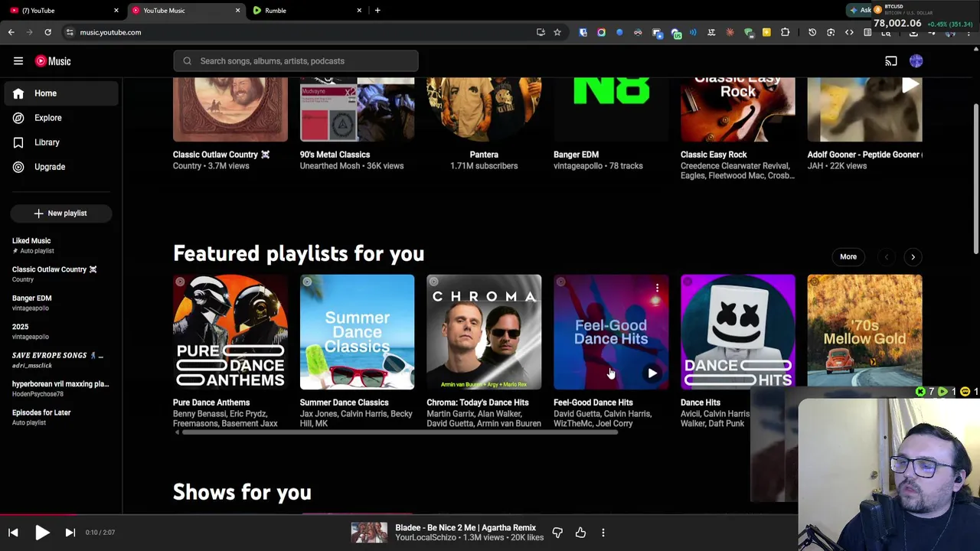Click the install app icon in address bar

pos(541,32)
